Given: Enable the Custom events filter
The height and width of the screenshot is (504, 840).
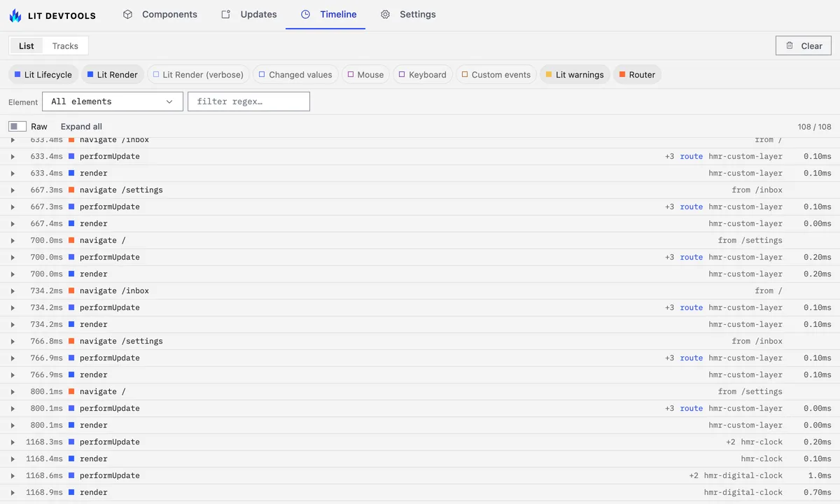Looking at the screenshot, I should pos(496,74).
